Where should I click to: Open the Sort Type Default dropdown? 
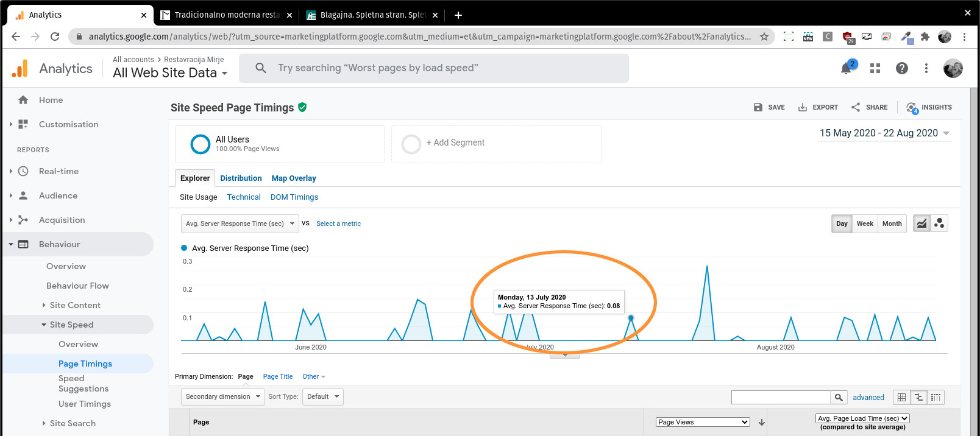click(x=323, y=397)
